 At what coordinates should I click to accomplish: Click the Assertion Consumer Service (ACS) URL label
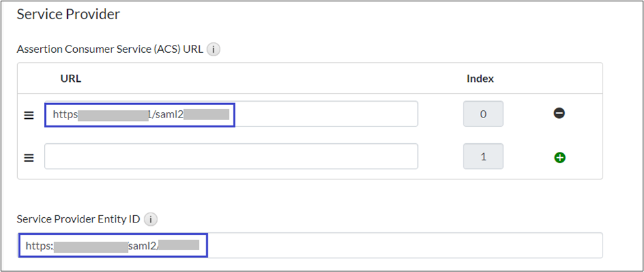pyautogui.click(x=109, y=49)
